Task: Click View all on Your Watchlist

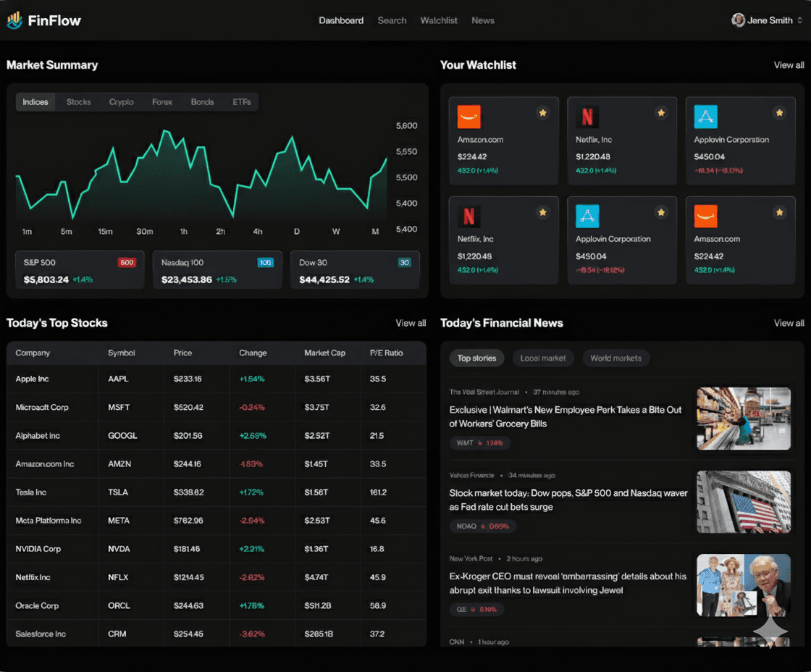Action: click(789, 64)
